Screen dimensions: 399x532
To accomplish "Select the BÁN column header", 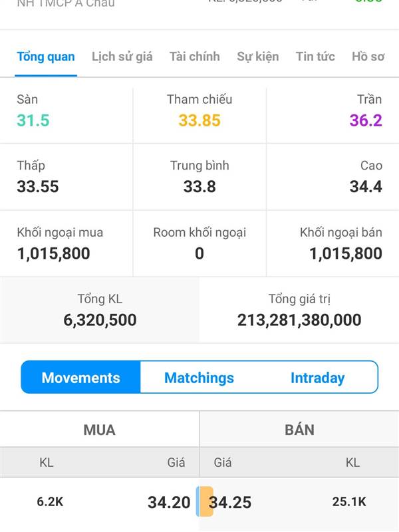I will point(299,430).
